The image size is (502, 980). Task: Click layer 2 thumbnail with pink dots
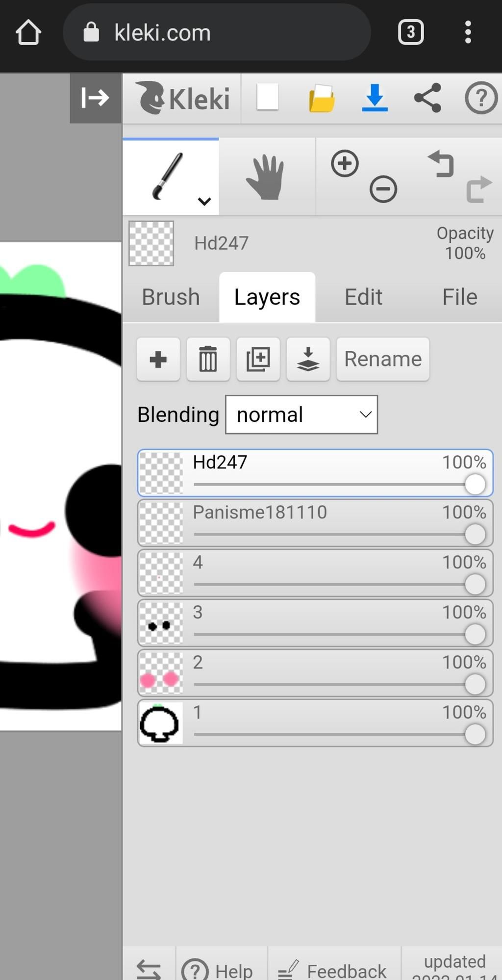tap(161, 673)
